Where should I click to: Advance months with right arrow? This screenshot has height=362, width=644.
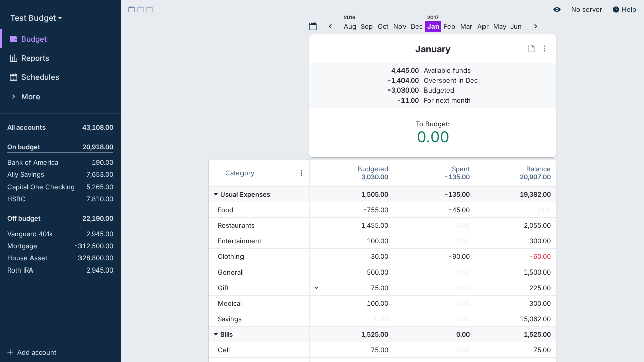coord(536,26)
